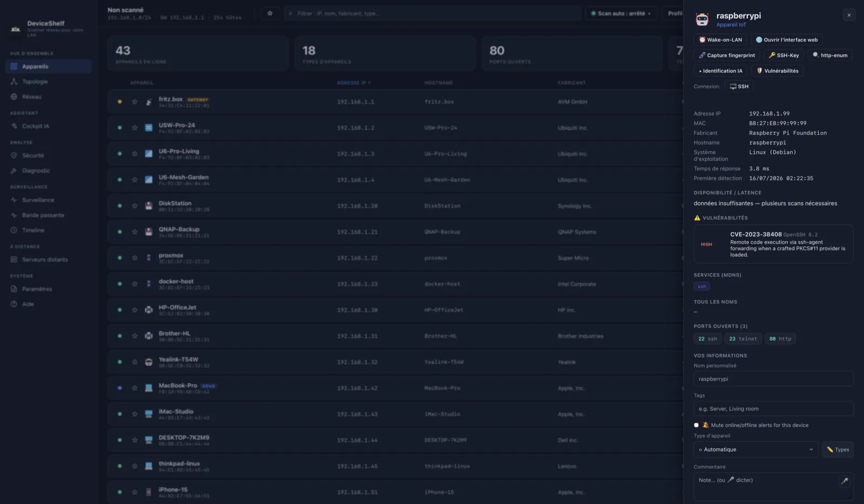The width and height of the screenshot is (864, 504).
Task: Click the thinkpad-linux laptop icon
Action: [x=148, y=466]
